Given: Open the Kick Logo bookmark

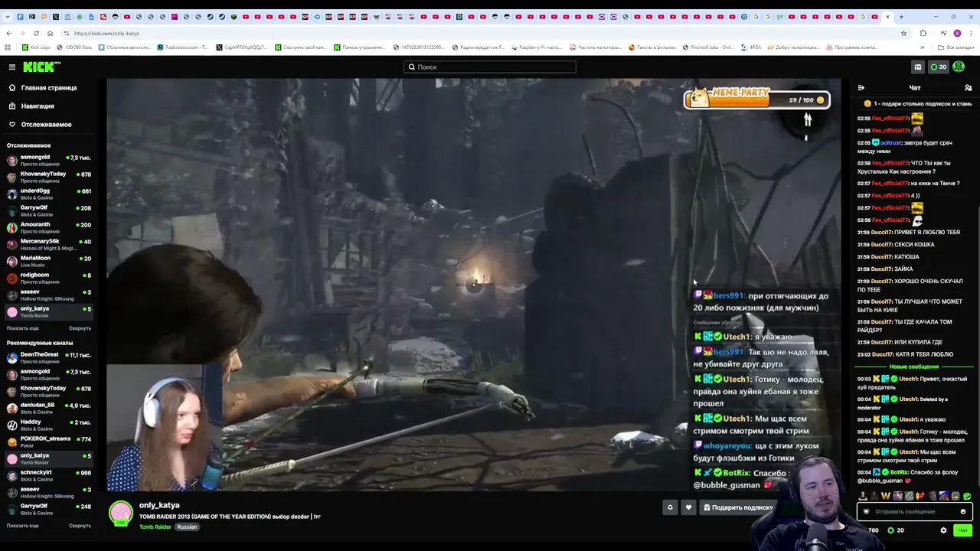Looking at the screenshot, I should 37,47.
